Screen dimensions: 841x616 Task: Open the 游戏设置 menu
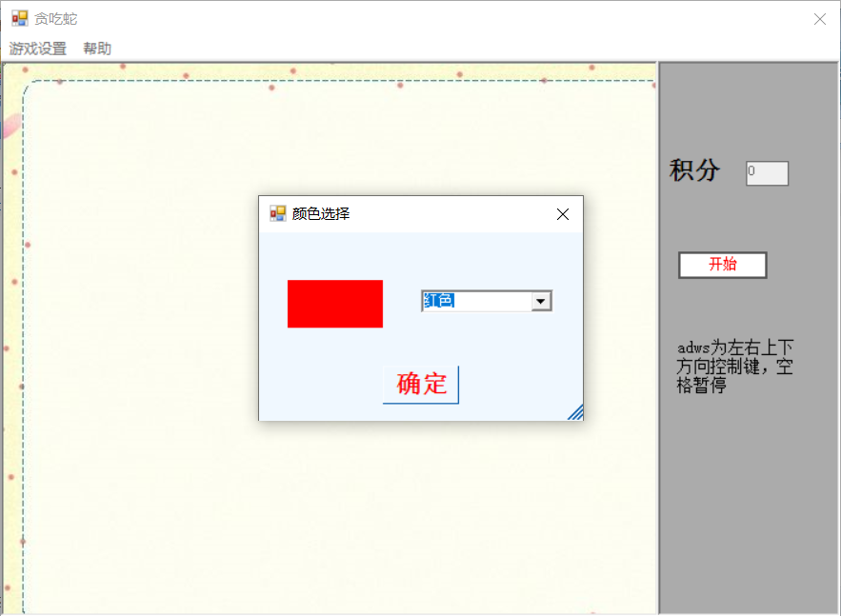[x=37, y=49]
